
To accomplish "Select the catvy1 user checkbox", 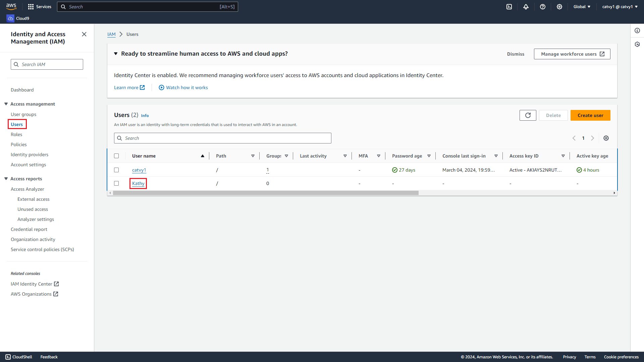I will click(116, 170).
